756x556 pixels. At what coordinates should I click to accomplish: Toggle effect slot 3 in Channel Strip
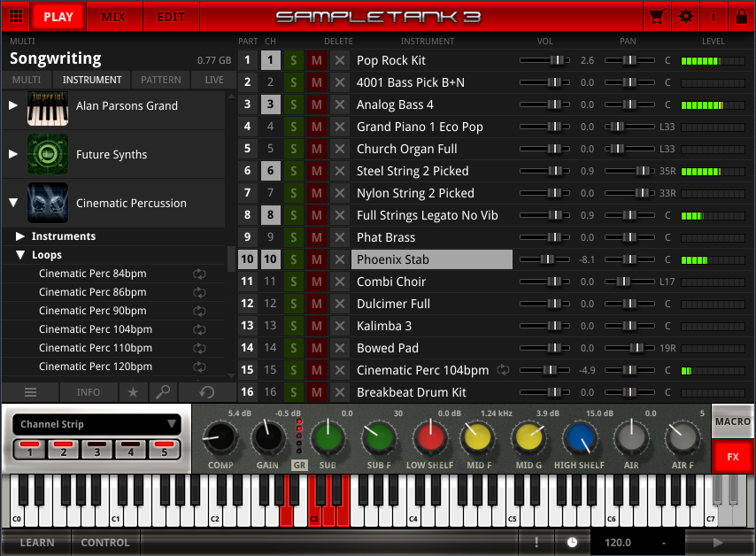[97, 449]
